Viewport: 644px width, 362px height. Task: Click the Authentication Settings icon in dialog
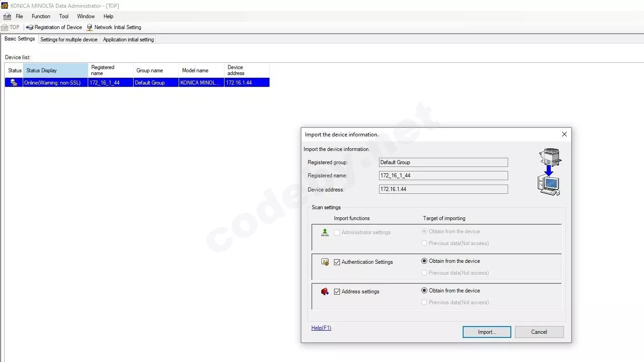(x=325, y=262)
